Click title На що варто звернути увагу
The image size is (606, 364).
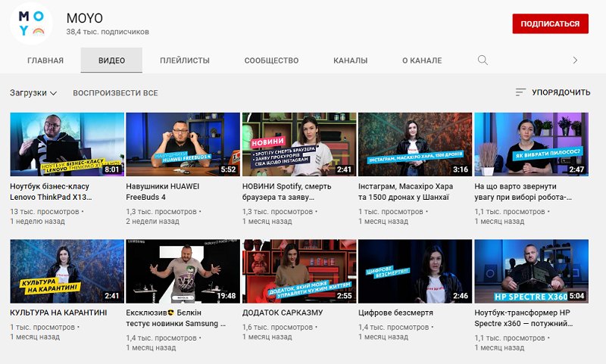click(x=523, y=192)
